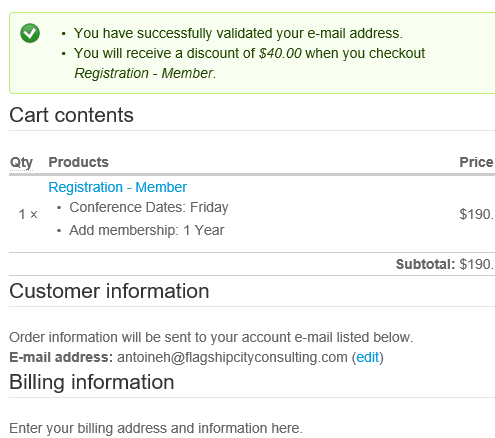
Task: Click the antoineh@flagshipcityconsulting.com e-mail text
Action: pos(232,357)
